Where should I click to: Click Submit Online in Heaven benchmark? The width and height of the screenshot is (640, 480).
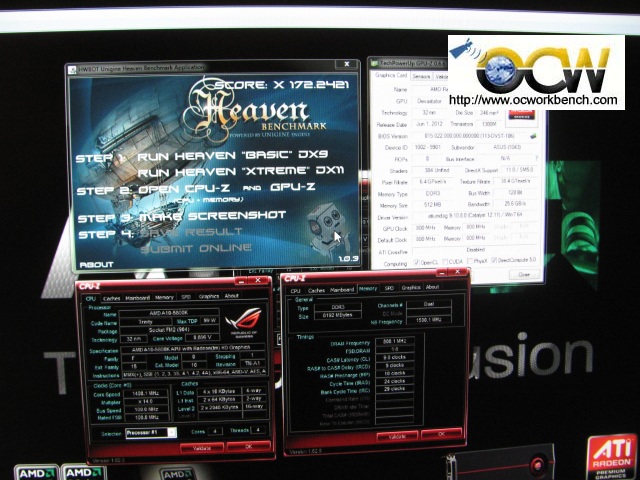[x=196, y=248]
